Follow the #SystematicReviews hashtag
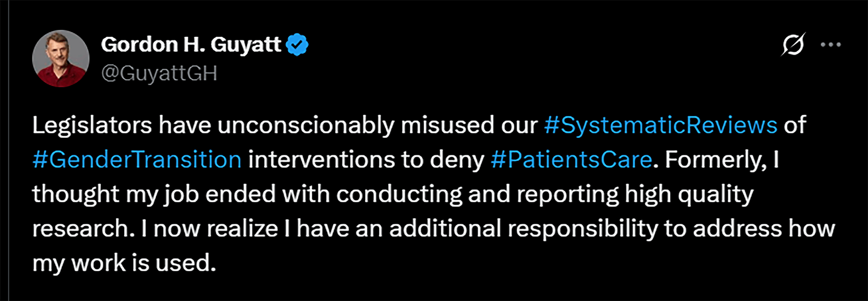This screenshot has width=868, height=301. [660, 125]
